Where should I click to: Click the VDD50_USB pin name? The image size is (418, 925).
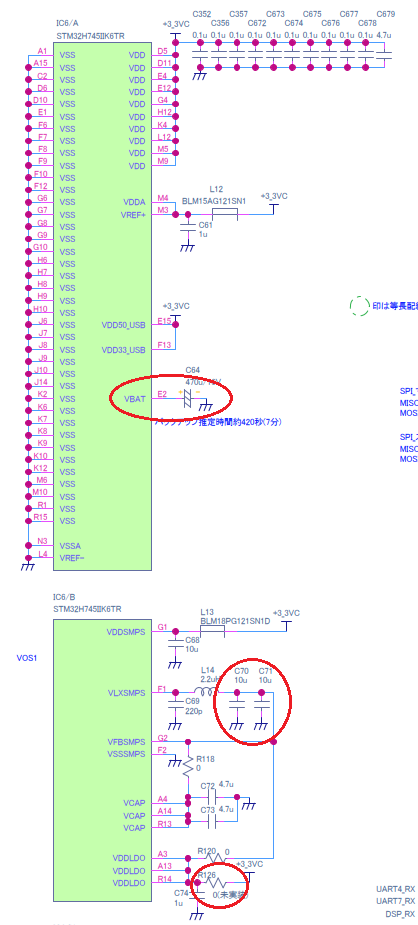123,325
